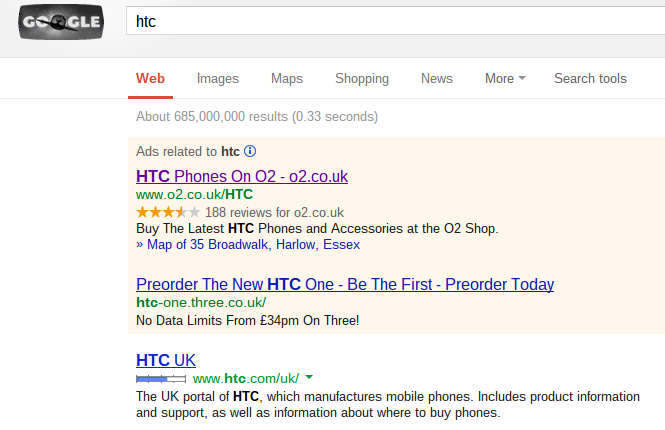Click the o2.co.uk star rating
This screenshot has width=665, height=430.
(168, 212)
